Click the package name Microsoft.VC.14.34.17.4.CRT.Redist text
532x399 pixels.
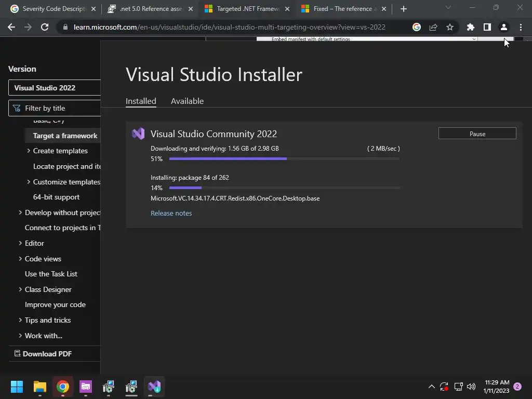click(235, 198)
